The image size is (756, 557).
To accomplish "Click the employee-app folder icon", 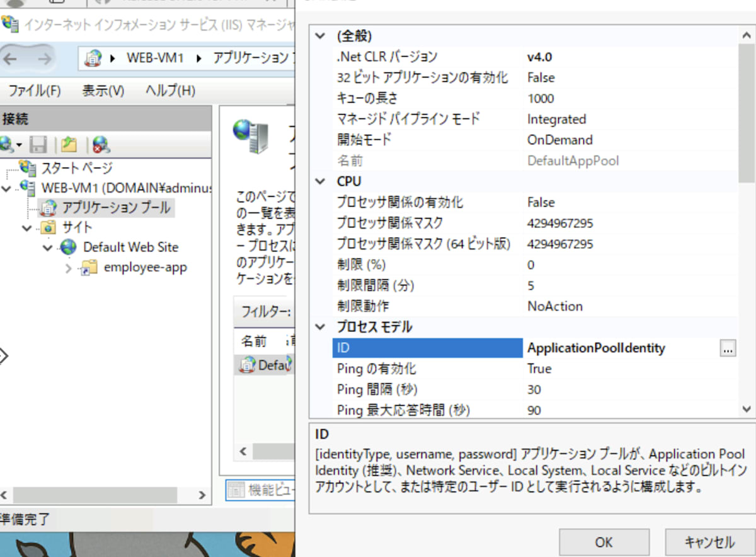I will coord(89,267).
